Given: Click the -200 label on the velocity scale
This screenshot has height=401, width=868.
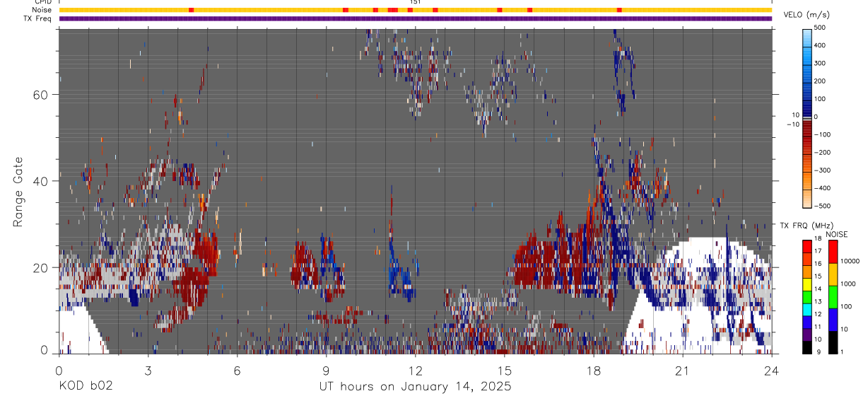Looking at the screenshot, I should click(x=822, y=152).
